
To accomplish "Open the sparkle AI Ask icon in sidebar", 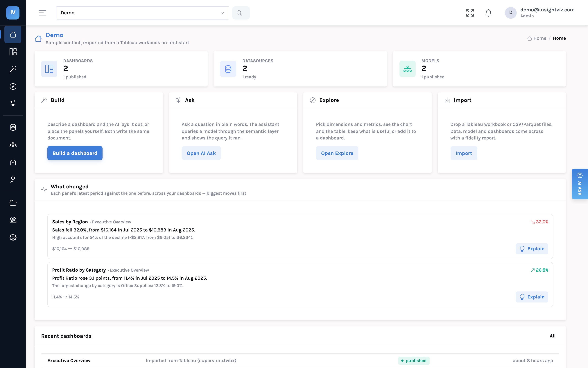I will click(13, 104).
